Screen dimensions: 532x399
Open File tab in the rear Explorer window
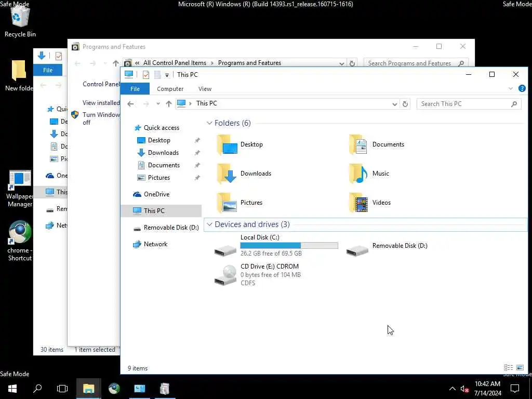point(48,70)
